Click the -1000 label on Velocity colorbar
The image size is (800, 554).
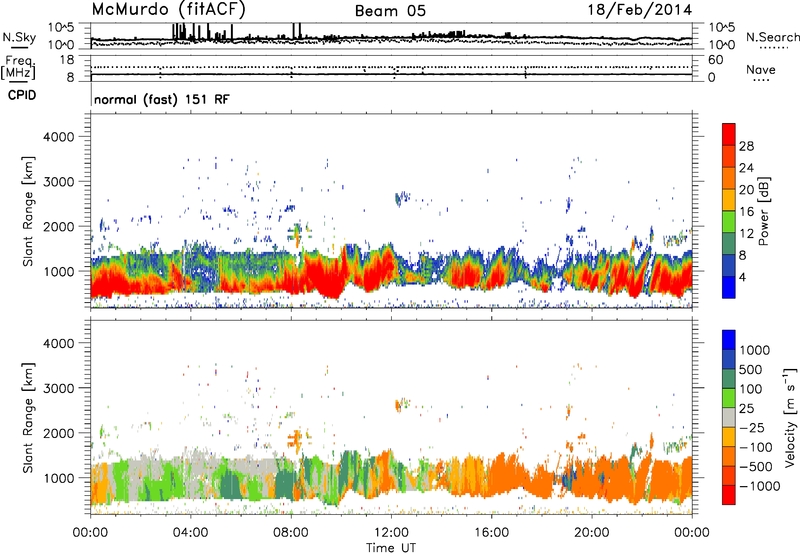click(x=759, y=486)
